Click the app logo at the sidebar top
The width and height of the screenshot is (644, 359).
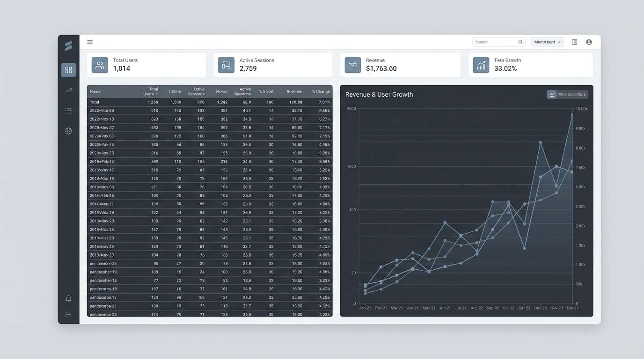pyautogui.click(x=68, y=45)
